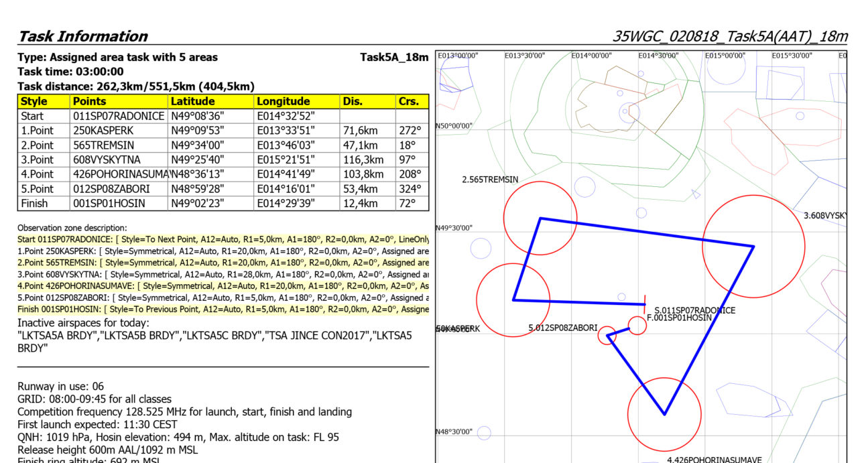Select the Start 011SP07RADONICE observation zone line

[x=223, y=239]
